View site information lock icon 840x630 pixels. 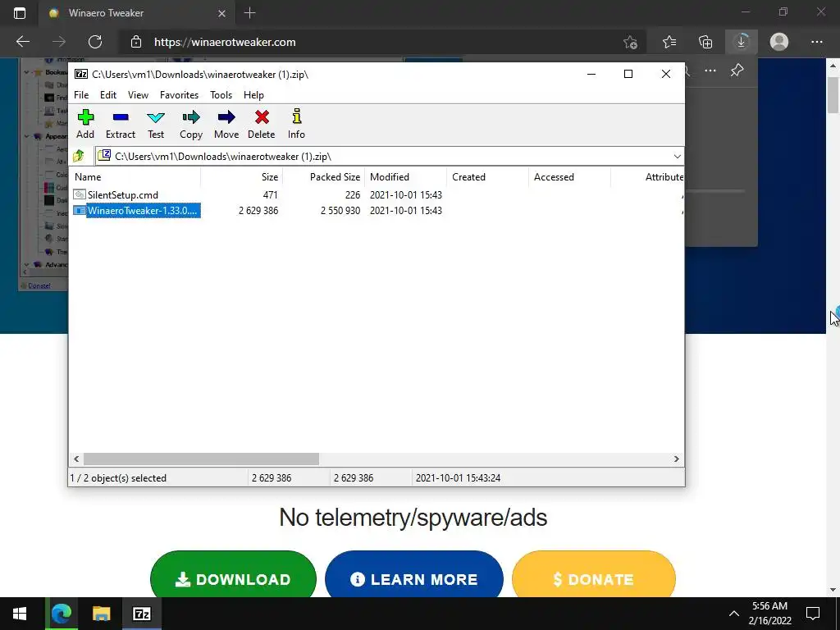136,42
